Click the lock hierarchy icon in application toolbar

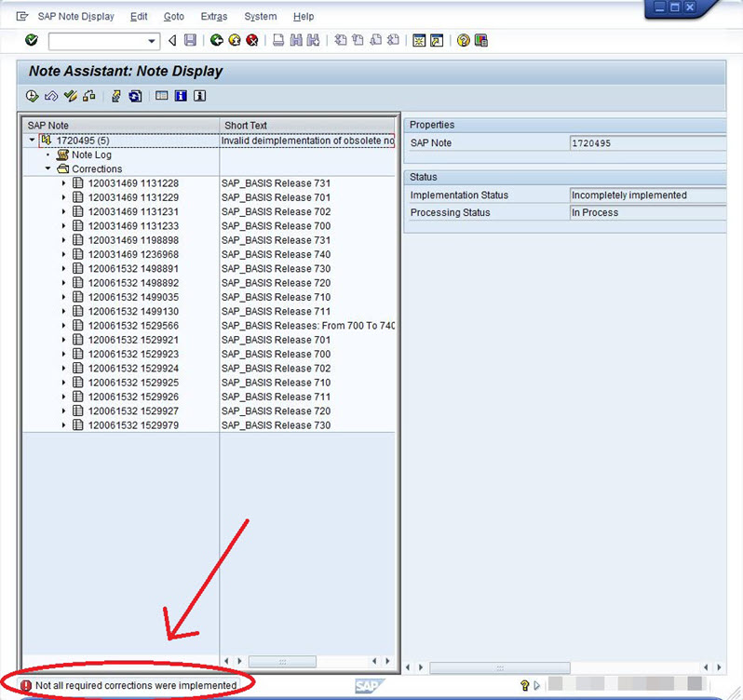pyautogui.click(x=89, y=96)
